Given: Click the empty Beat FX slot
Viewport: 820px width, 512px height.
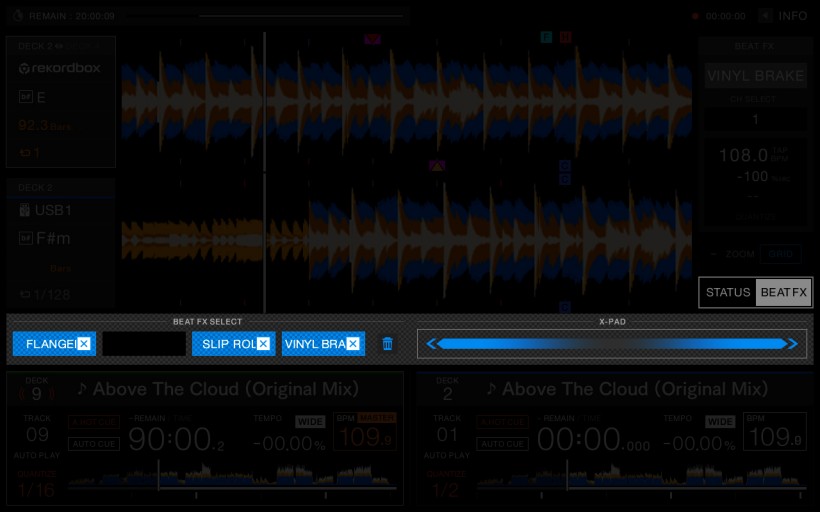Looking at the screenshot, I should (x=144, y=344).
